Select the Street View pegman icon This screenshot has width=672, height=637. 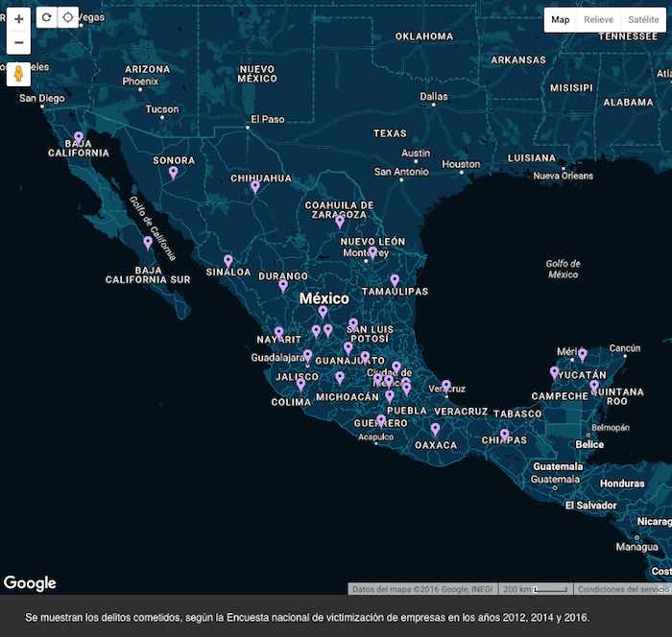19,74
